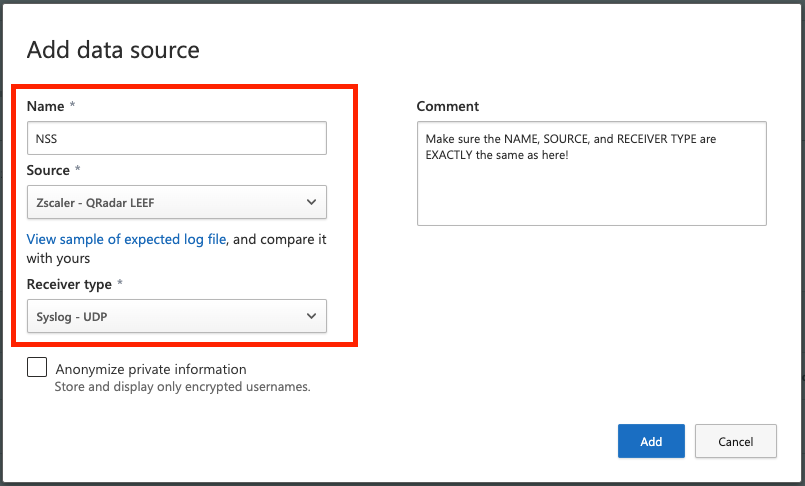Open the 'View sample of expected log file' link
The width and height of the screenshot is (805, 486).
[127, 240]
